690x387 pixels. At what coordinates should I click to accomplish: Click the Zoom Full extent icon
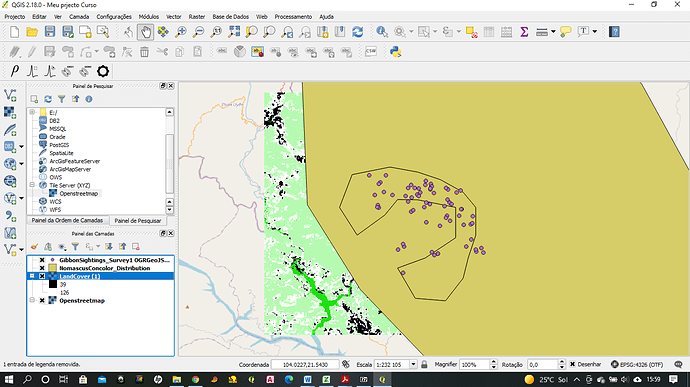click(234, 32)
